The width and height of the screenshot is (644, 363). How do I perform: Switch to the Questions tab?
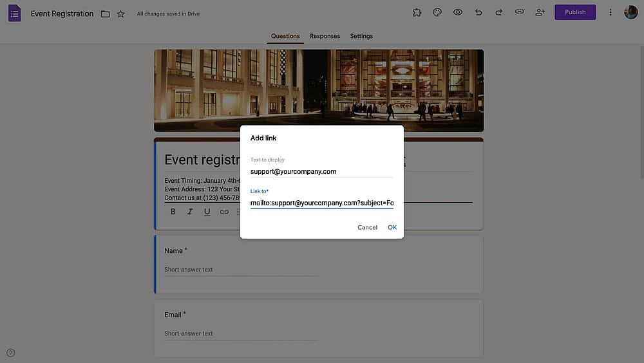[x=285, y=36]
